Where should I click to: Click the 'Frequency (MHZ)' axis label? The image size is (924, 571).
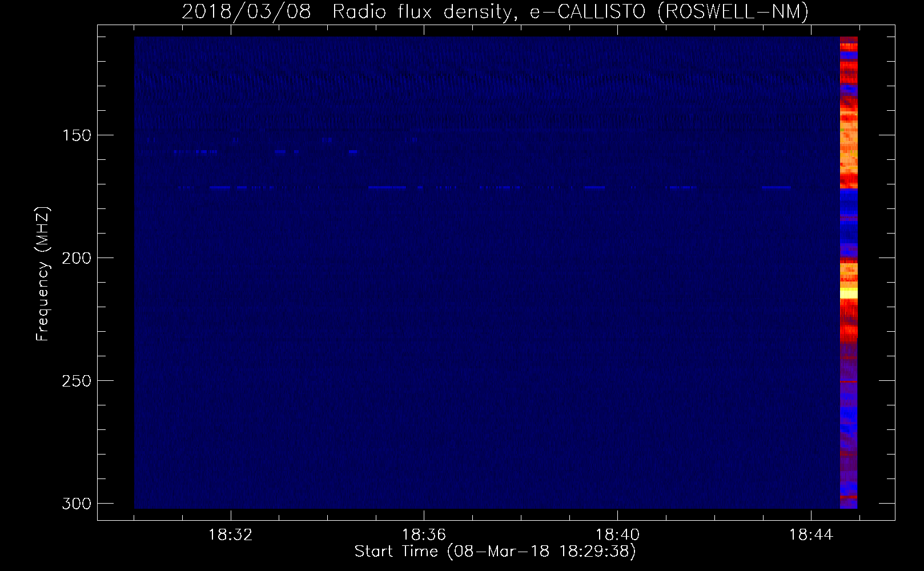pyautogui.click(x=43, y=274)
